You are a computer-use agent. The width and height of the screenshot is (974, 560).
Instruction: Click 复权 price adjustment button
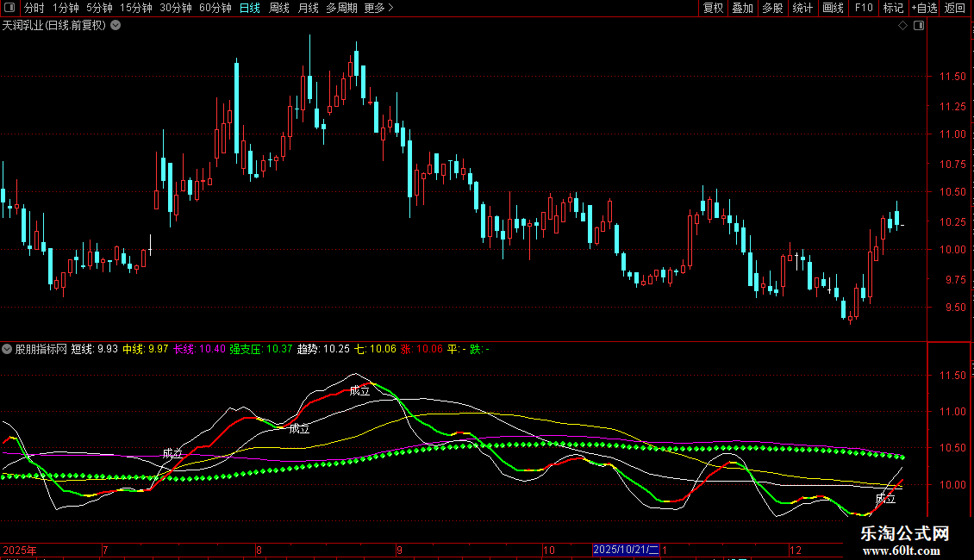713,8
